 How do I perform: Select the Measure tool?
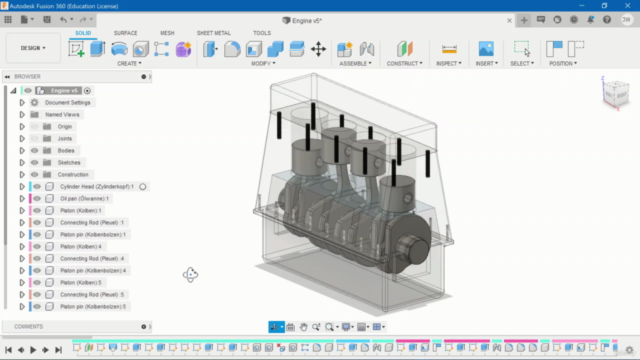[449, 49]
